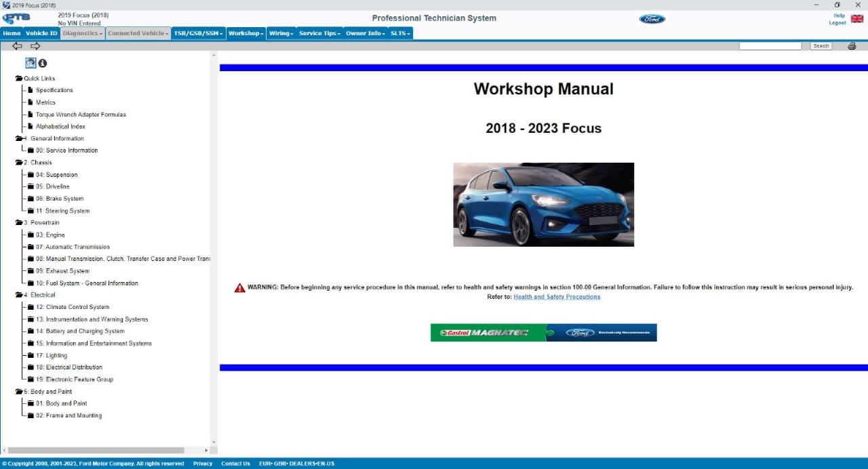Viewport: 868px width, 469px height.
Task: Click the Ford oval logo in the header
Action: tap(650, 18)
